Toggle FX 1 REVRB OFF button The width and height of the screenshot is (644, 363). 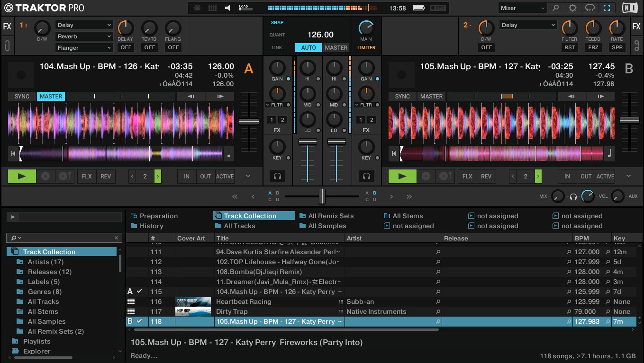tap(149, 47)
